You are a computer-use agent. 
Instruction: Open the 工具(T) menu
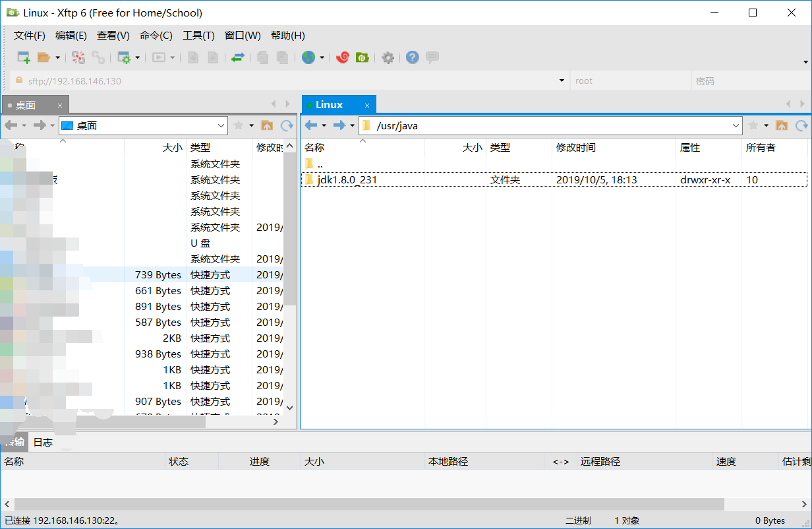pyautogui.click(x=198, y=36)
